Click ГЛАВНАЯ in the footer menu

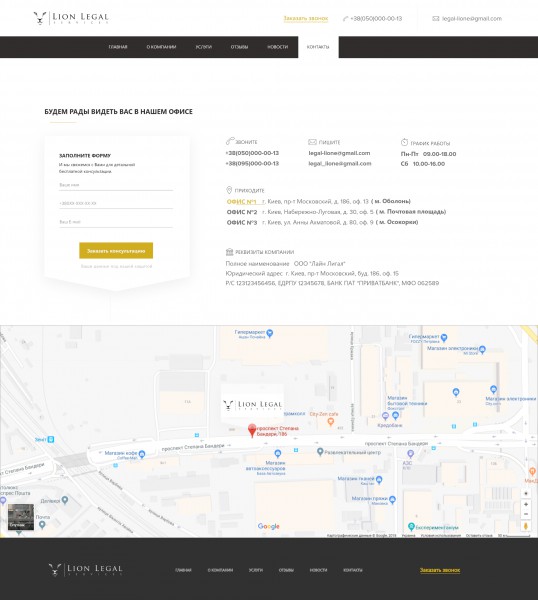pyautogui.click(x=183, y=570)
